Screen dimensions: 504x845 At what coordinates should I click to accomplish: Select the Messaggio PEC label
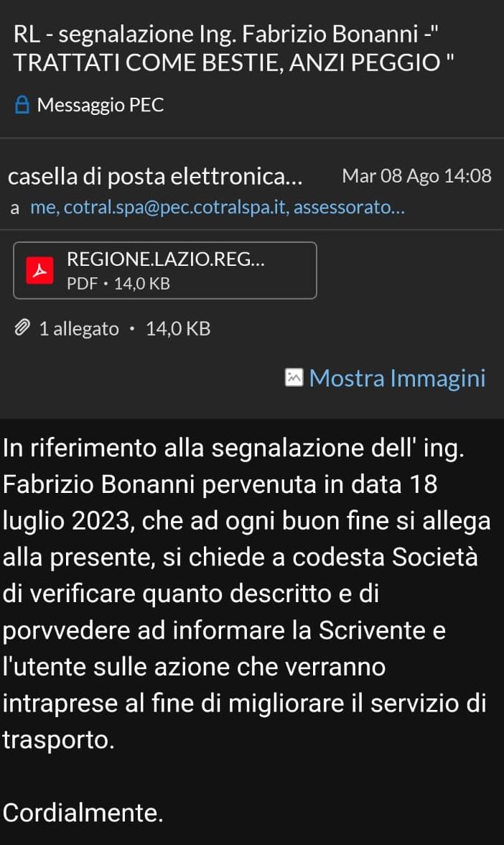(101, 105)
